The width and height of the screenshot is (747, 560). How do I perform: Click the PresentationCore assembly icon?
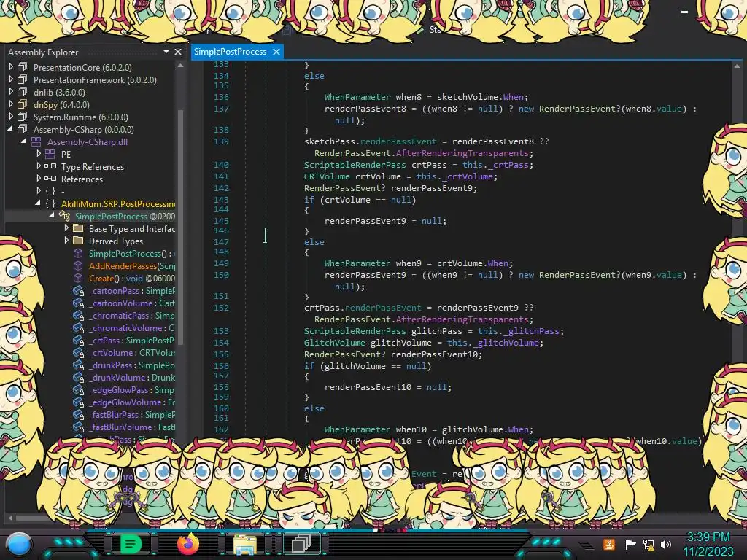tap(23, 67)
